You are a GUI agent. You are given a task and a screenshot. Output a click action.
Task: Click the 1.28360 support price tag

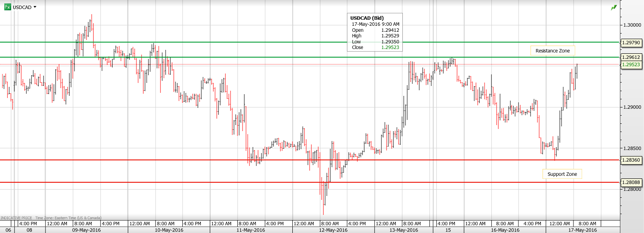(631, 160)
